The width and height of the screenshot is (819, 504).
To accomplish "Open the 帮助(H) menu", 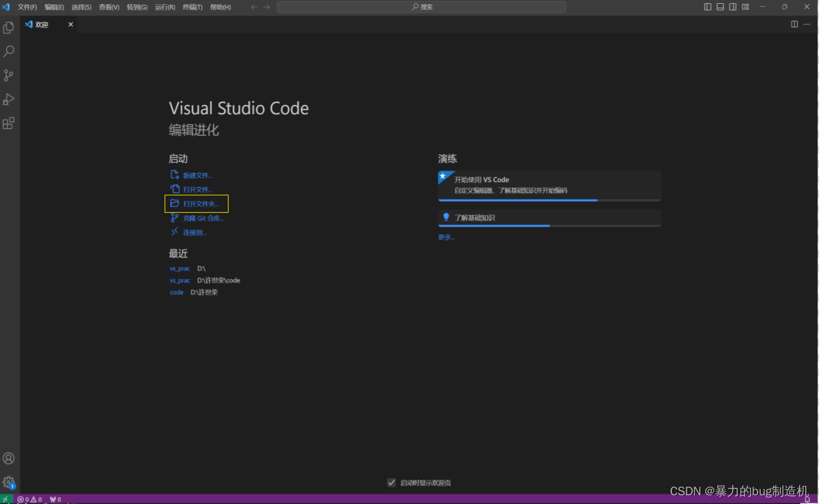I will click(220, 7).
